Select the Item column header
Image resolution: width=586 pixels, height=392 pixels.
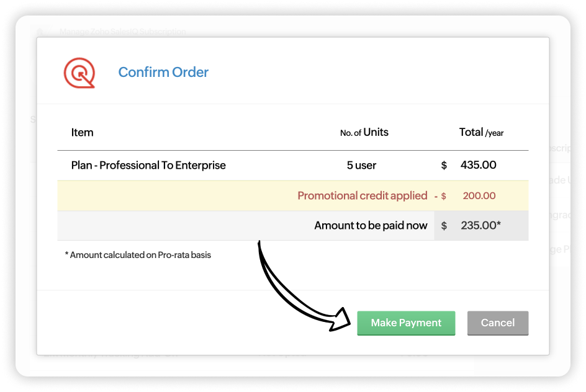[83, 132]
